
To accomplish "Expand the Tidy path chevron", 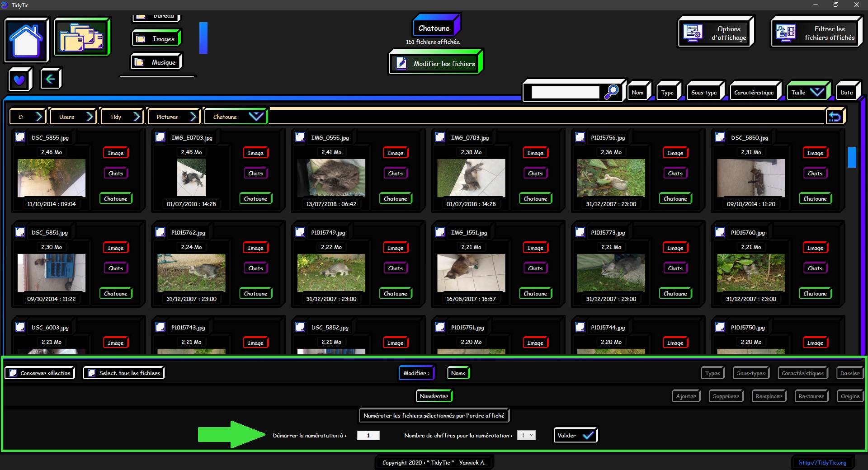I will (137, 117).
